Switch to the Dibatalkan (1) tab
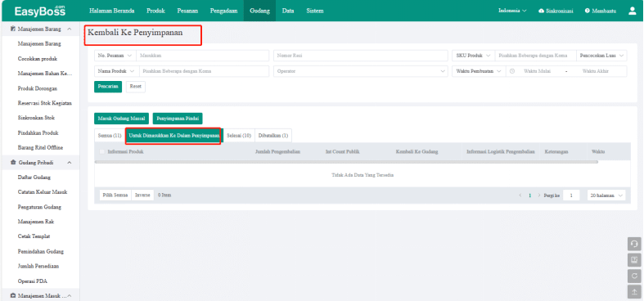This screenshot has width=644, height=301. point(273,136)
